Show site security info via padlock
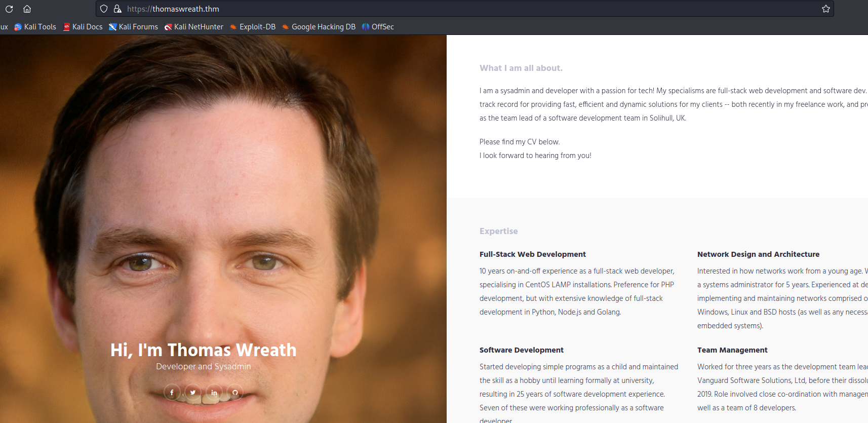 pos(117,9)
